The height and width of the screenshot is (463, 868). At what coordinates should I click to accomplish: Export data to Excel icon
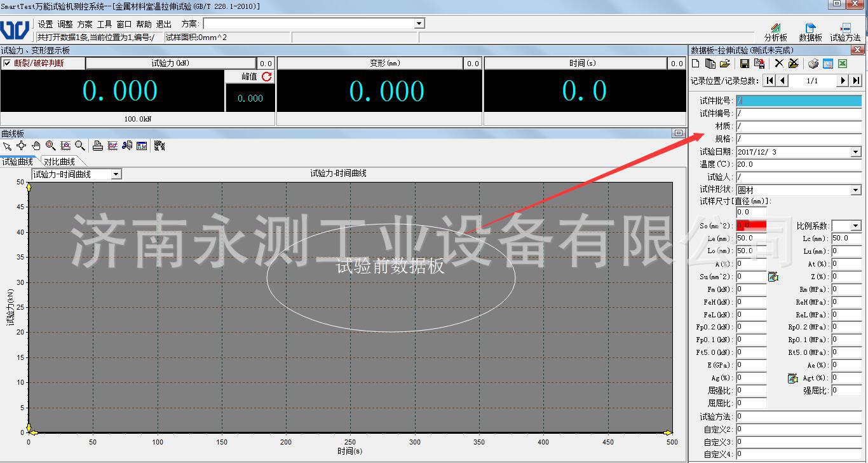tap(843, 64)
